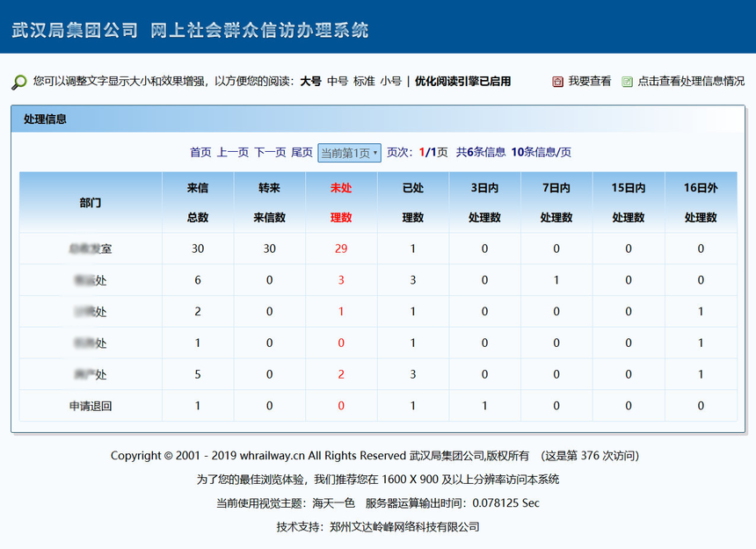Open the 点击查看处理信息情况 link text
The width and height of the screenshot is (756, 549).
tap(691, 81)
